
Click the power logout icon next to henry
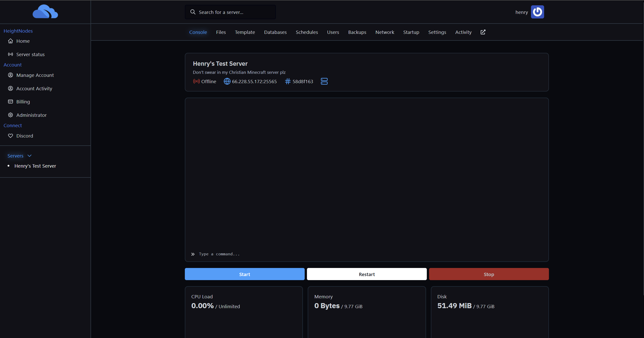537,12
